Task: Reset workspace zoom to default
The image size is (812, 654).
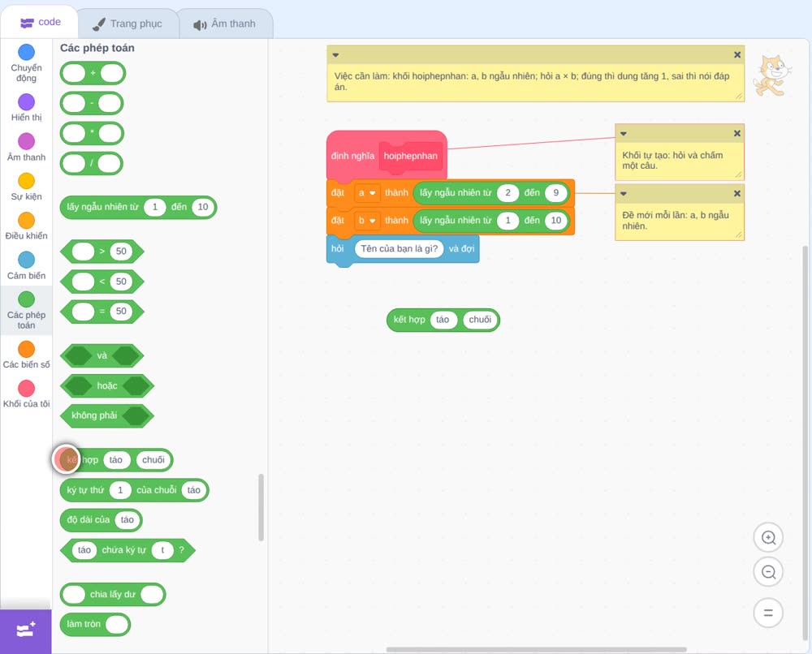Action: pyautogui.click(x=768, y=613)
